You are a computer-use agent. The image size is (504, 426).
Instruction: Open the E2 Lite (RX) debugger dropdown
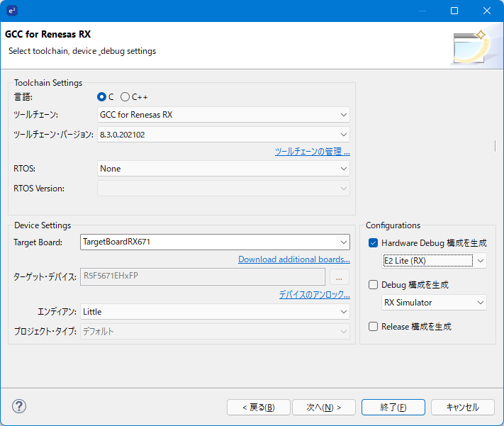pos(434,261)
